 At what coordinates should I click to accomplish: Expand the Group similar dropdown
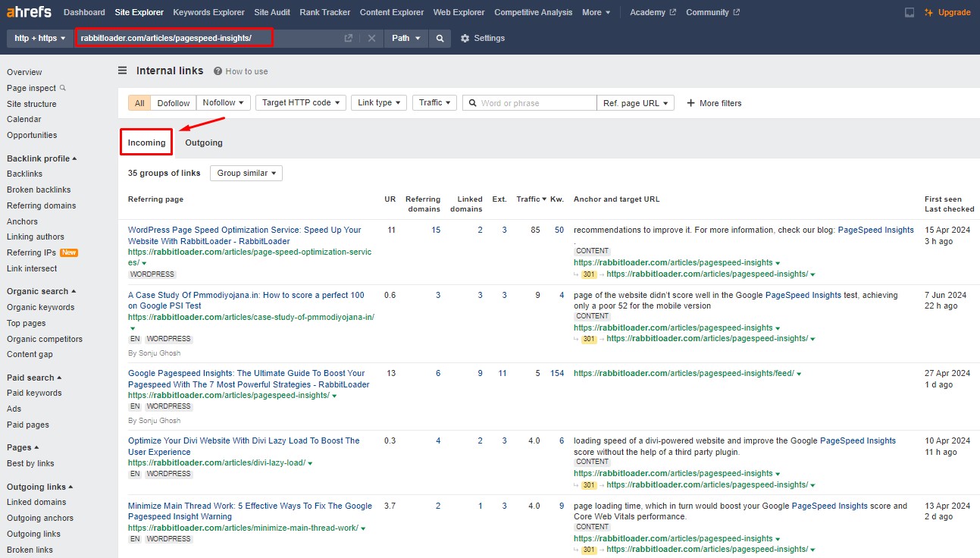pos(246,173)
